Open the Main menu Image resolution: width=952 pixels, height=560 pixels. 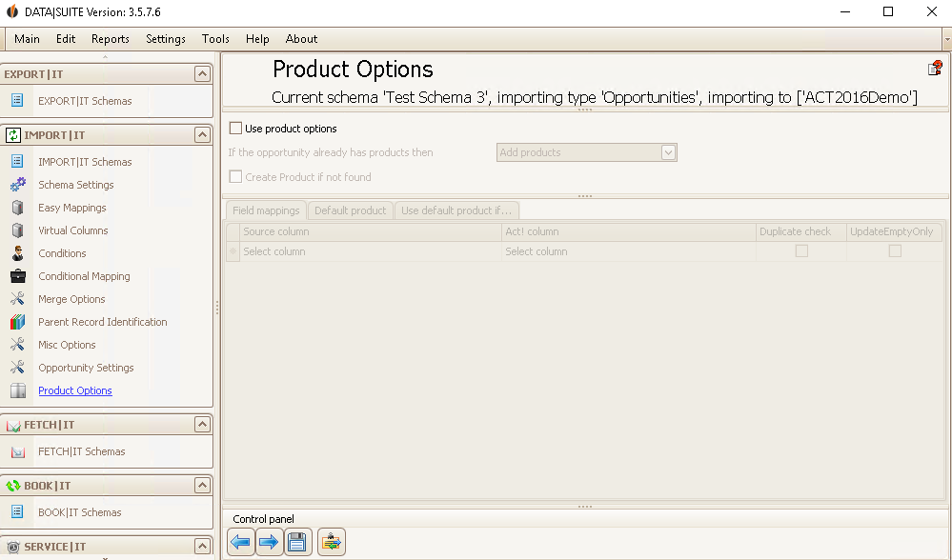pos(27,39)
